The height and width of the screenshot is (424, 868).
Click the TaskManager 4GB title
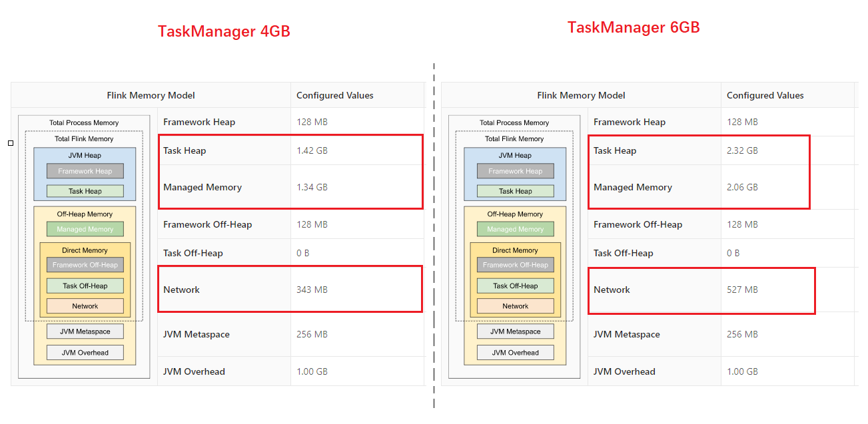[224, 31]
